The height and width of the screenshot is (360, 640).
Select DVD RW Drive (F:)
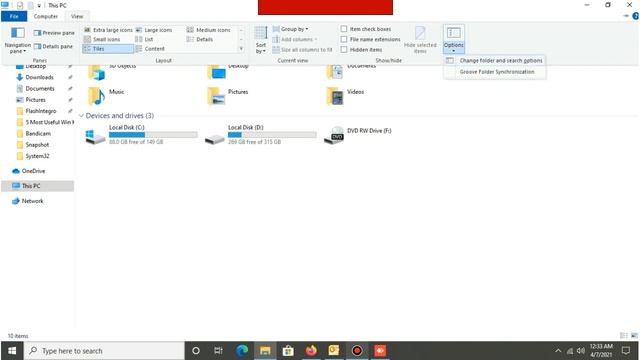point(358,135)
